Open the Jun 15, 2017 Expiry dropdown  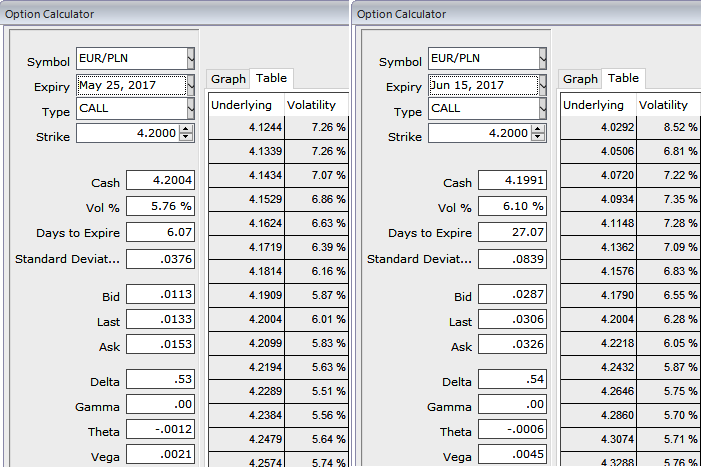(x=543, y=85)
